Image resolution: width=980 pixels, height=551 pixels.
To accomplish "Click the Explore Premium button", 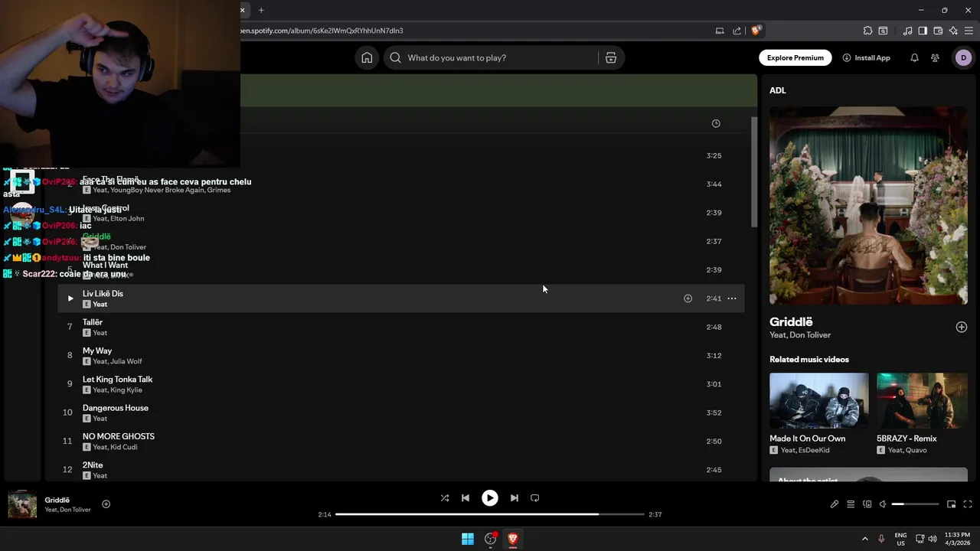I will click(795, 57).
